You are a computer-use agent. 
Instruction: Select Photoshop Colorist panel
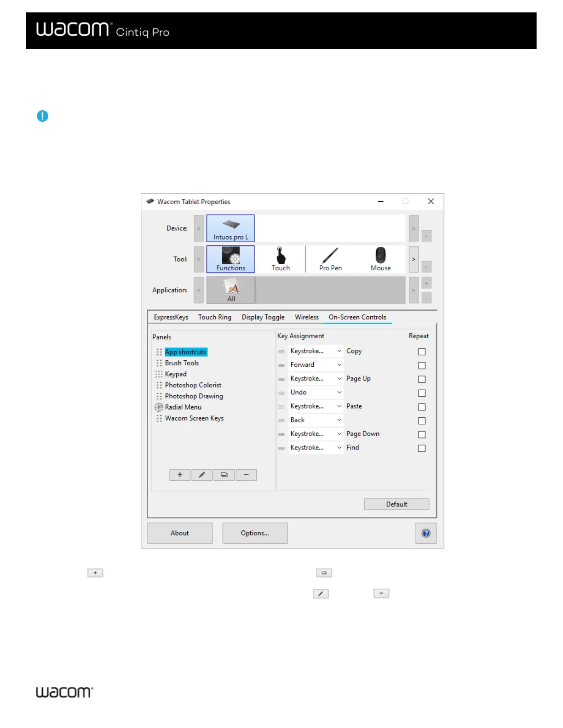click(x=193, y=385)
